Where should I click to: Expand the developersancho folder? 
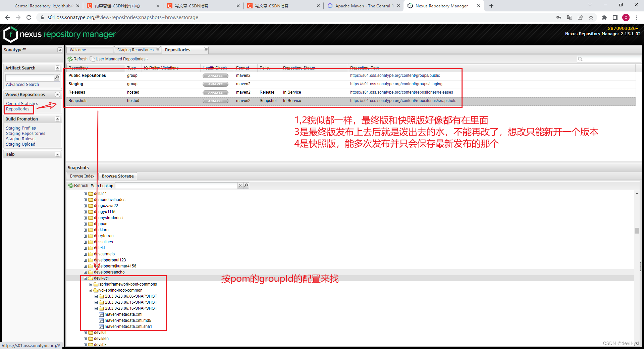click(86, 272)
